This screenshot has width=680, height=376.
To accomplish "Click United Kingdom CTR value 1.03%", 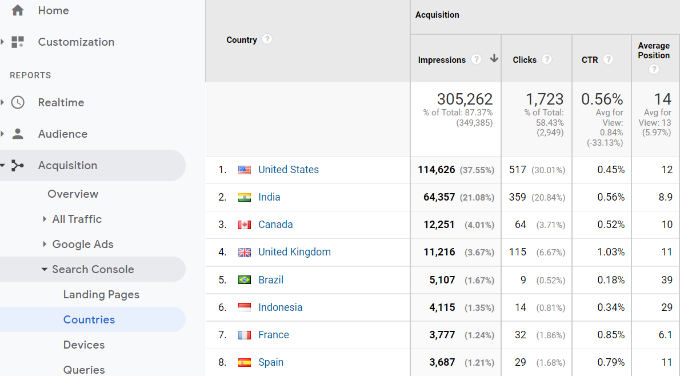I will [611, 252].
